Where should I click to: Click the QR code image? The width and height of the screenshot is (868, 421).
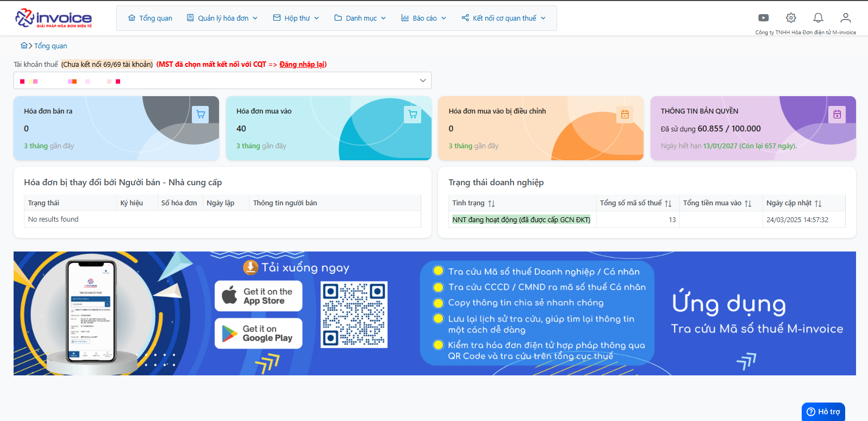pyautogui.click(x=354, y=315)
